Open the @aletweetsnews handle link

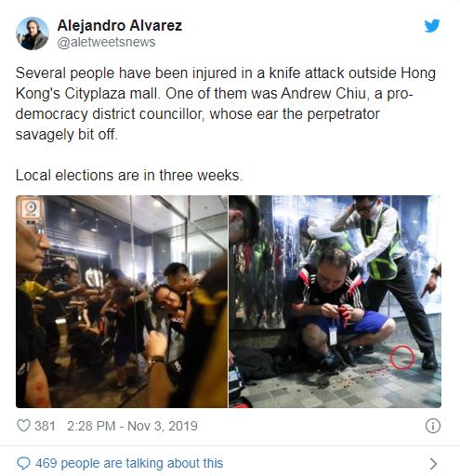tap(106, 42)
